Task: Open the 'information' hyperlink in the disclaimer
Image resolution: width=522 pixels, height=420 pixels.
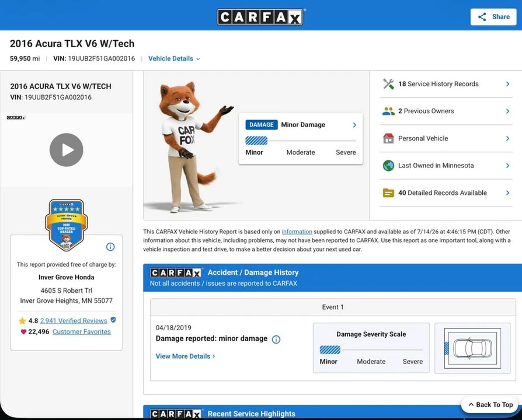Action: [x=297, y=232]
